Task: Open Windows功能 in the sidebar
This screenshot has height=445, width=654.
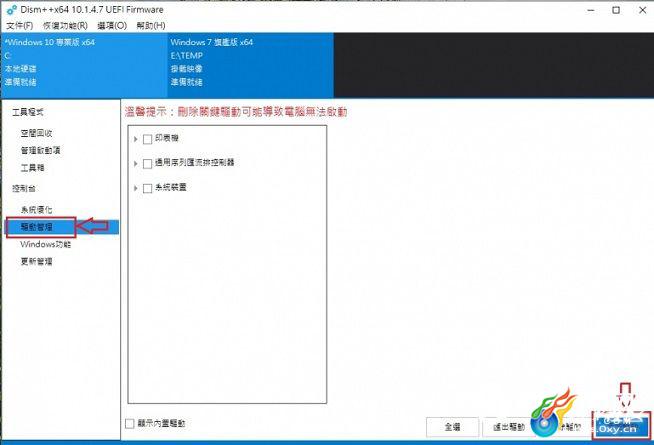Action: pos(45,244)
